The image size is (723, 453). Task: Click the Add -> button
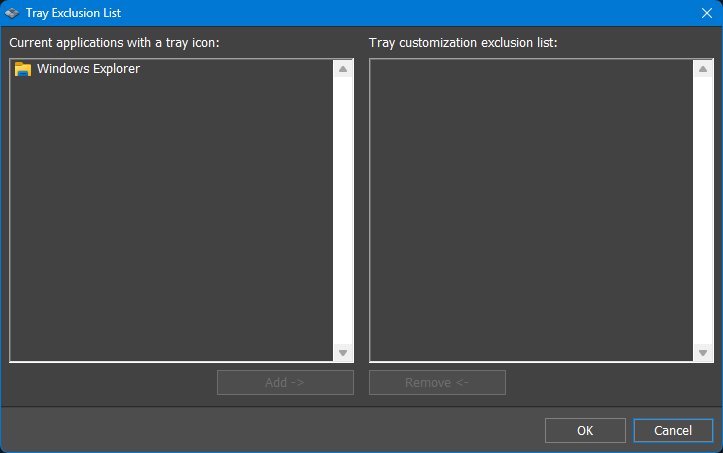[x=285, y=382]
